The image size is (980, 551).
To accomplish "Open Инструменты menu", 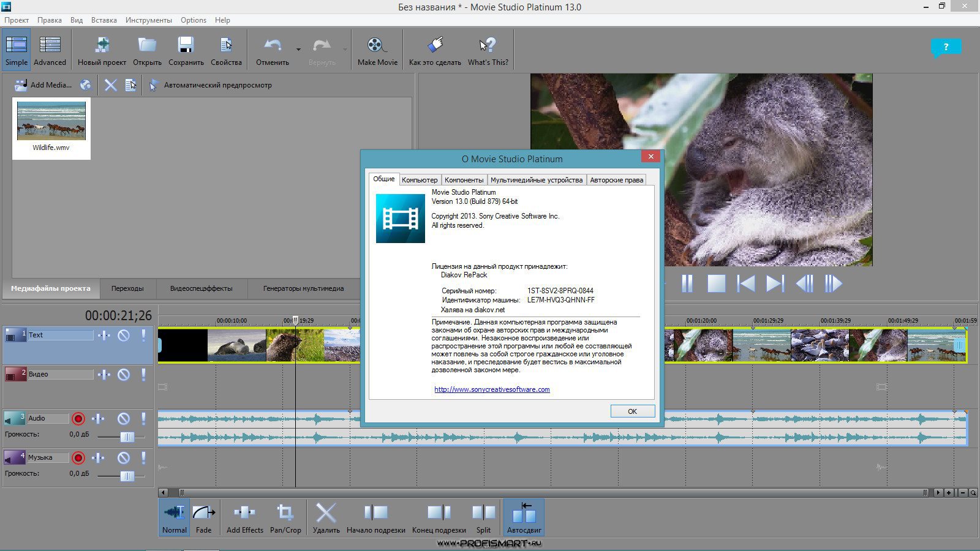I will click(x=149, y=20).
